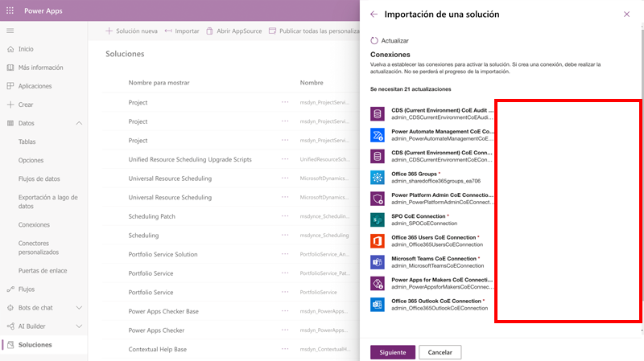
Task: Close the import solution panel
Action: (x=627, y=14)
